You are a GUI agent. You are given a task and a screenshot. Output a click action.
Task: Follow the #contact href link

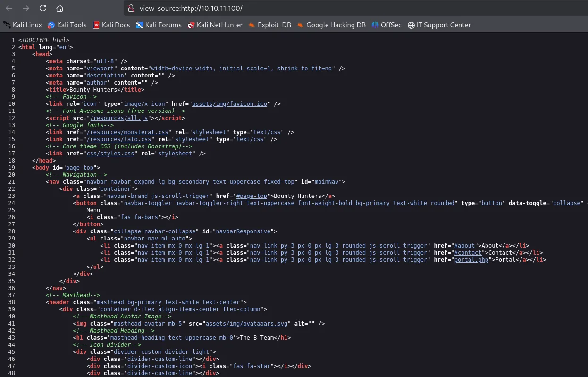(x=468, y=253)
